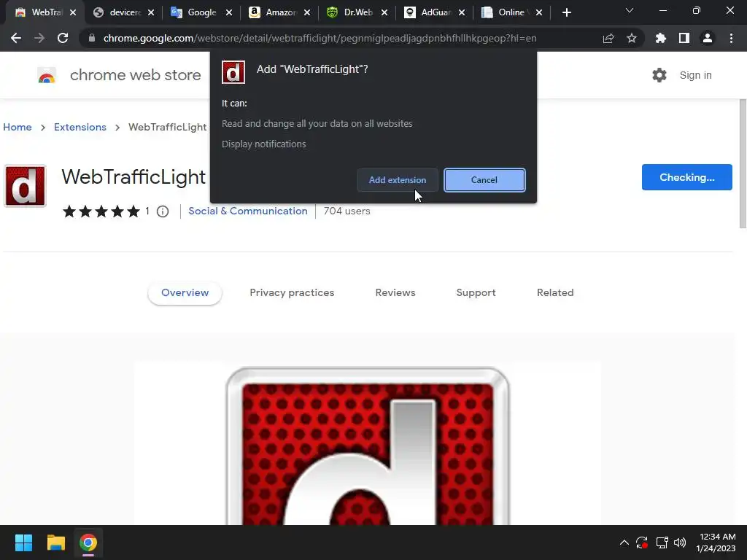This screenshot has height=560, width=747.
Task: Close the Dr.Web tab
Action: 384,13
